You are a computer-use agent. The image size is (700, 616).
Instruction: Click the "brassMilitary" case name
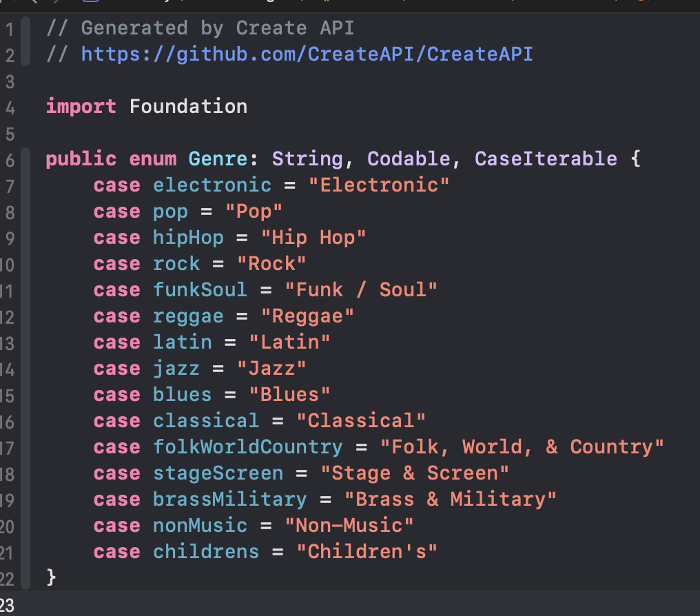coord(230,500)
